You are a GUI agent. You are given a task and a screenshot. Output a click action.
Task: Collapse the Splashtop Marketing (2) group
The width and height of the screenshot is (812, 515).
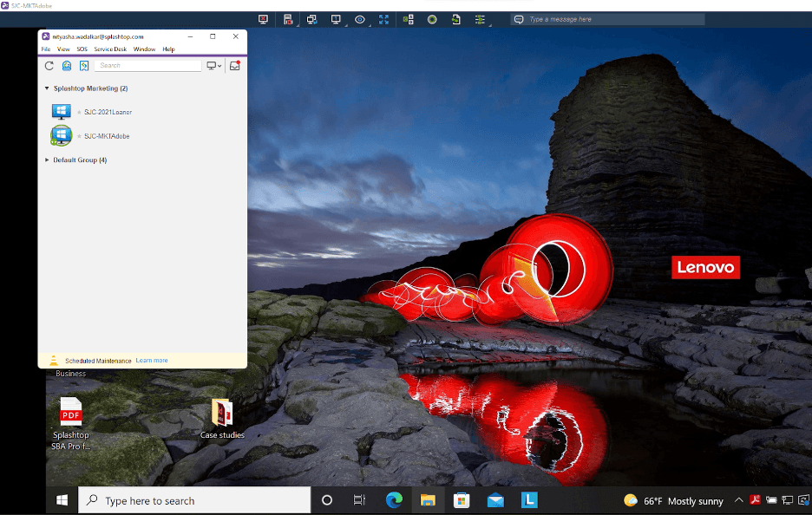(47, 88)
